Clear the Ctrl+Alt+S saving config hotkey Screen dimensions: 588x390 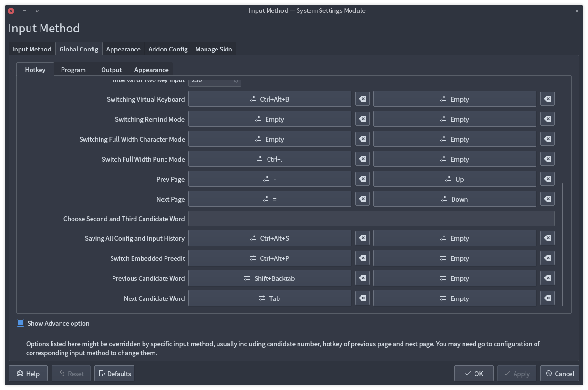362,238
